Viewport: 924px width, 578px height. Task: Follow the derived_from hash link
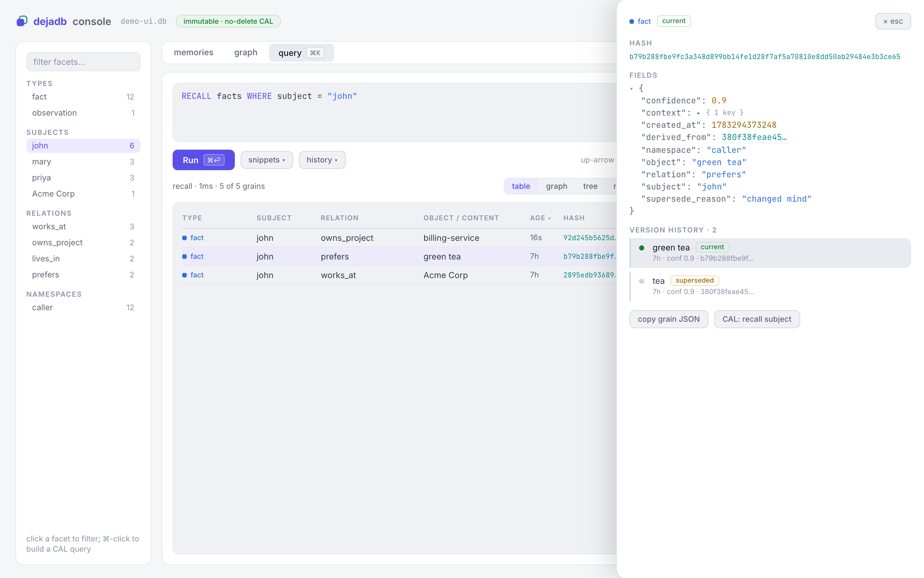tap(754, 137)
